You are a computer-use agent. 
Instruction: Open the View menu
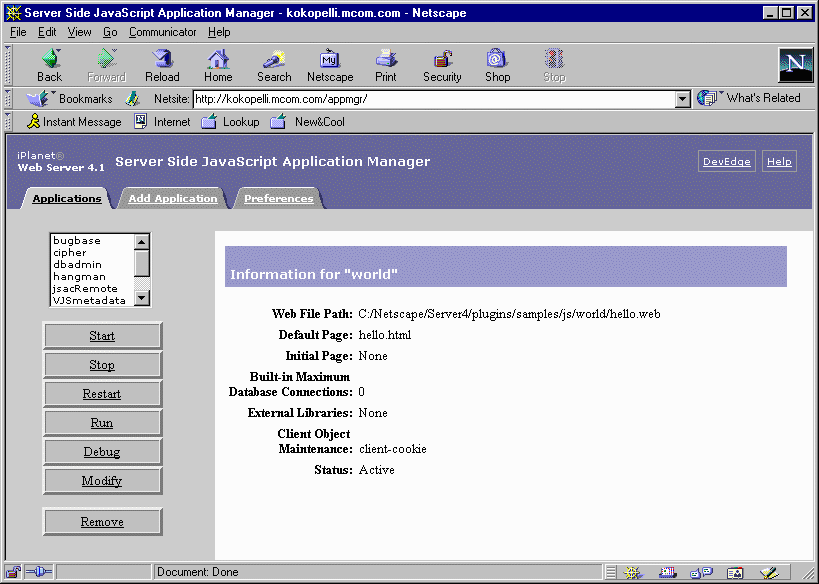point(79,32)
